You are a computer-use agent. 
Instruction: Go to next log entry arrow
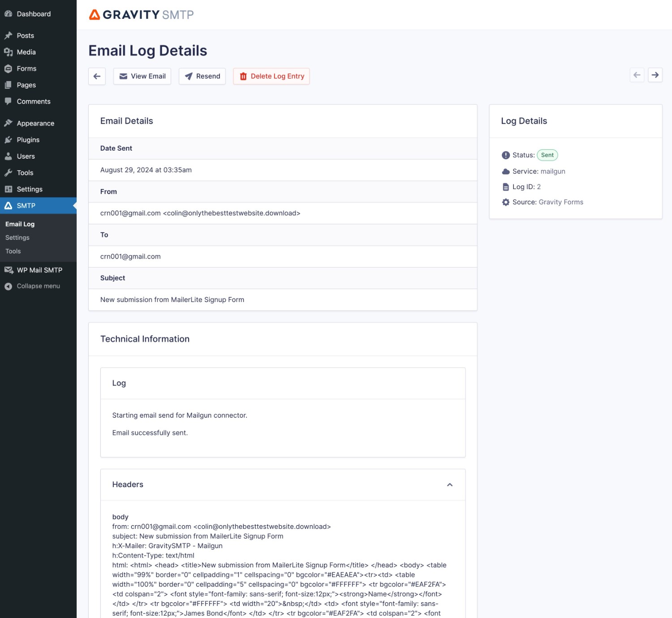[655, 75]
